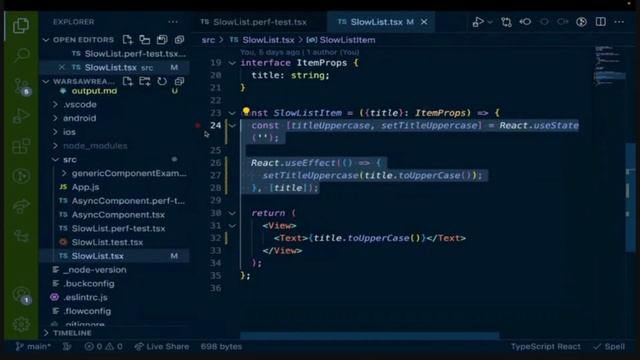This screenshot has width=640, height=360.
Task: Click the code minimap preview
Action: [609, 65]
